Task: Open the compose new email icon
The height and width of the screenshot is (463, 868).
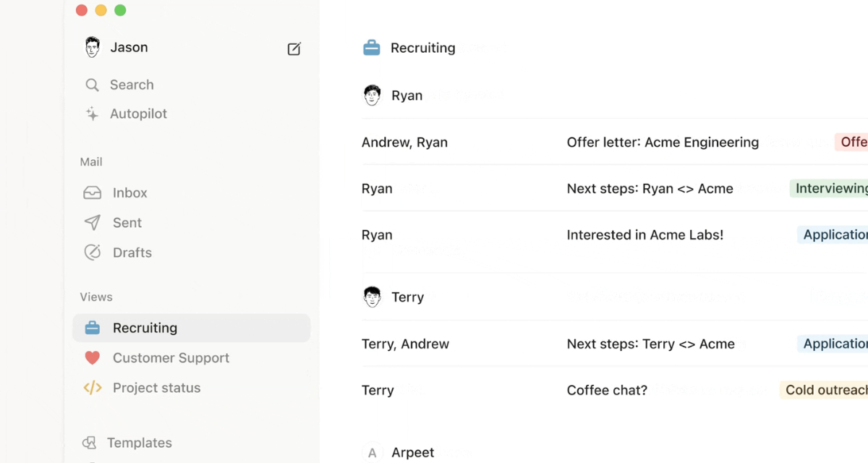Action: pos(294,48)
